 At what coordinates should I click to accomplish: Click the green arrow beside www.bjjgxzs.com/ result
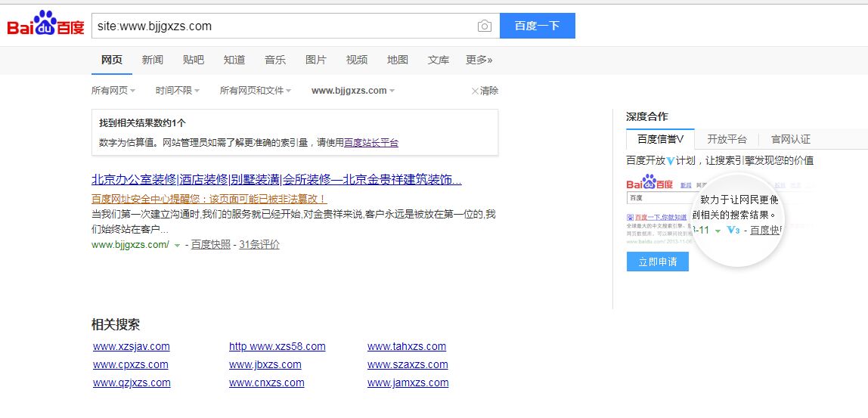(x=177, y=246)
